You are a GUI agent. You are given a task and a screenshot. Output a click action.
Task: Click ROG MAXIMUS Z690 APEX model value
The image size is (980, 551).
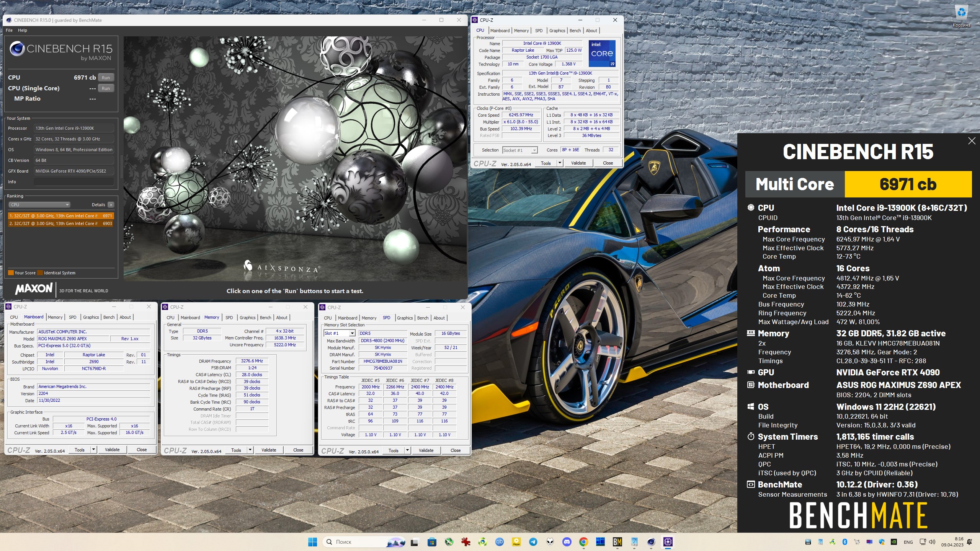coord(73,339)
